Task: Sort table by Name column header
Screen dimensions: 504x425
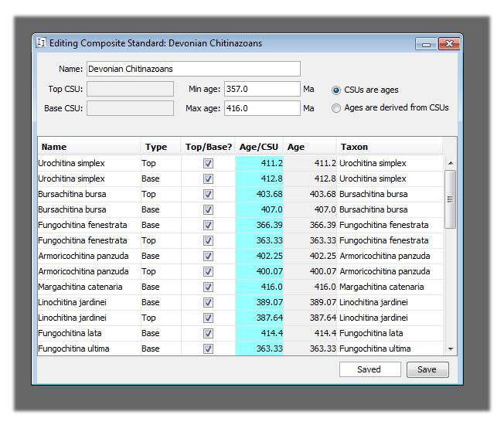Action: [89, 147]
